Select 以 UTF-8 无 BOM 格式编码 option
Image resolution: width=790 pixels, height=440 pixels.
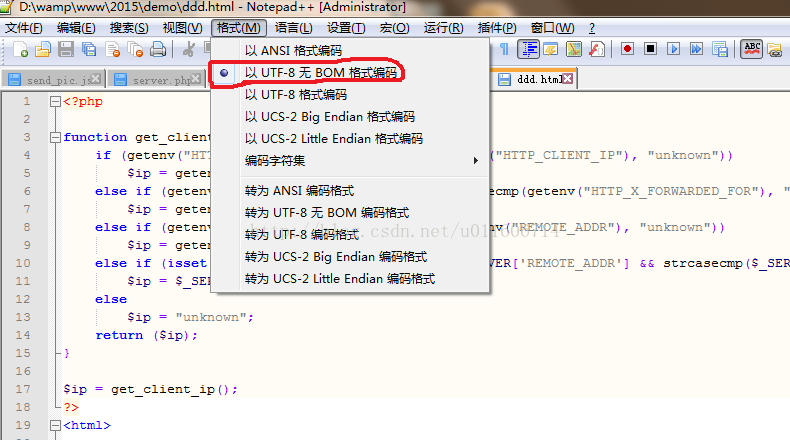pyautogui.click(x=350, y=73)
